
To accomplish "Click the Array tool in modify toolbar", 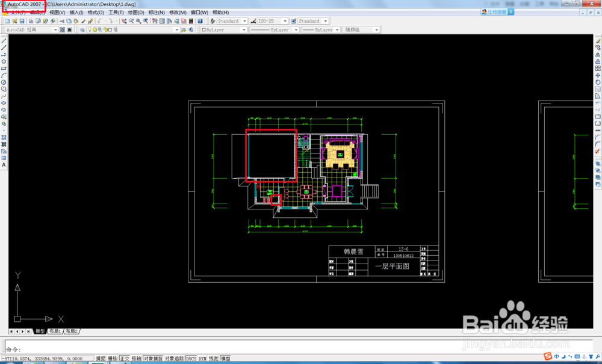I will point(598,68).
